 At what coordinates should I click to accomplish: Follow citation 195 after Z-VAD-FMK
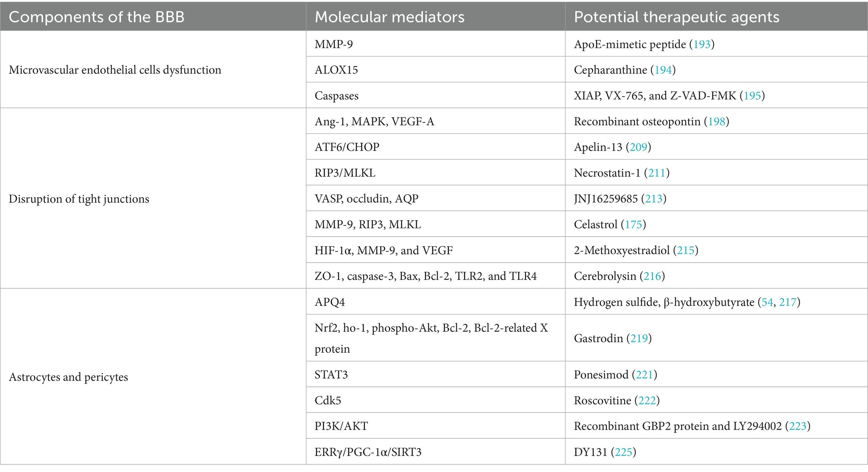point(752,96)
